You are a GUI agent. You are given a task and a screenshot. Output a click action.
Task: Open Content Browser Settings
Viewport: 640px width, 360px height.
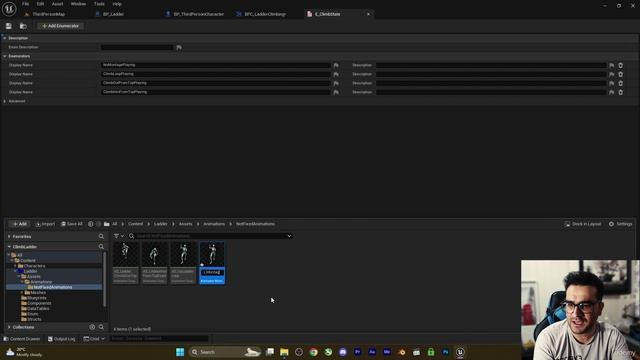(620, 224)
